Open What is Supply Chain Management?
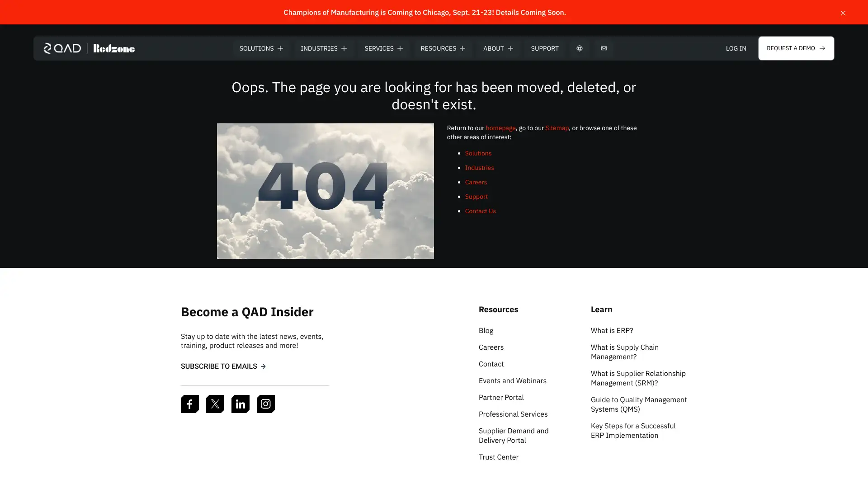The image size is (868, 488). (x=625, y=352)
